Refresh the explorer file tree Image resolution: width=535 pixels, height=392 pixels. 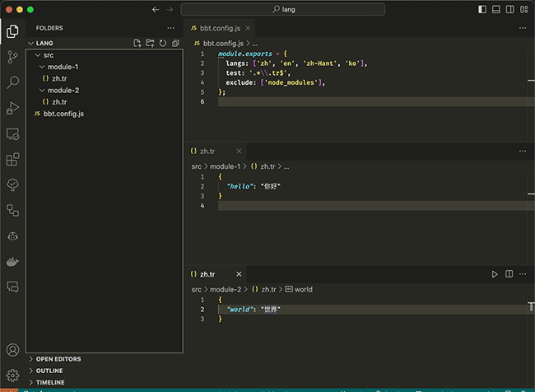pos(163,43)
